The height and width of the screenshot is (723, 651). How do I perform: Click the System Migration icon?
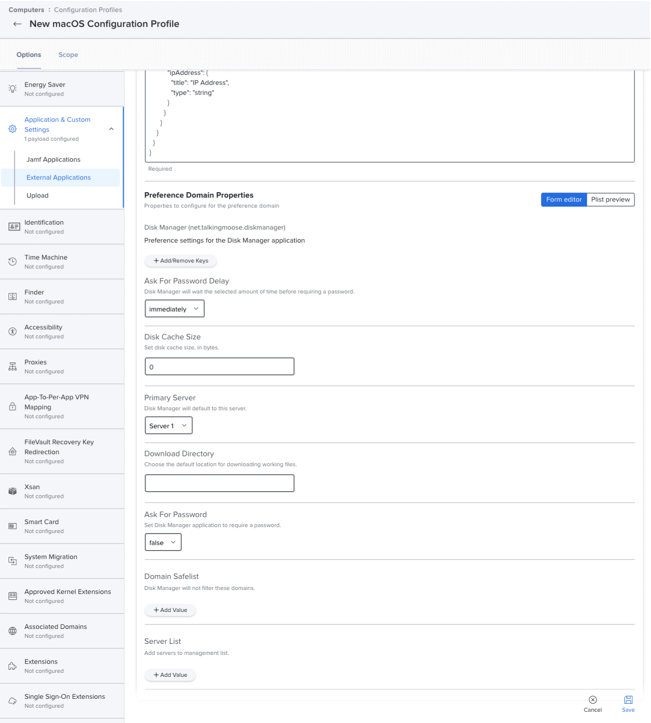pos(12,561)
